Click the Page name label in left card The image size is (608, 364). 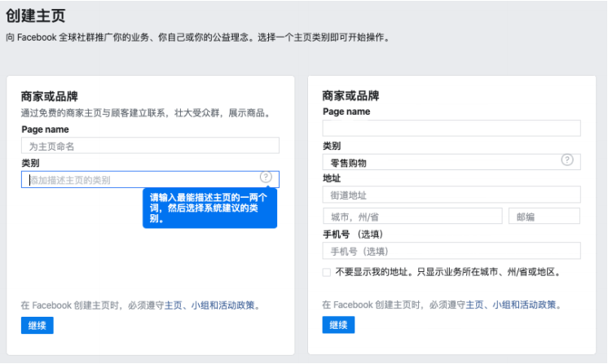click(x=46, y=129)
